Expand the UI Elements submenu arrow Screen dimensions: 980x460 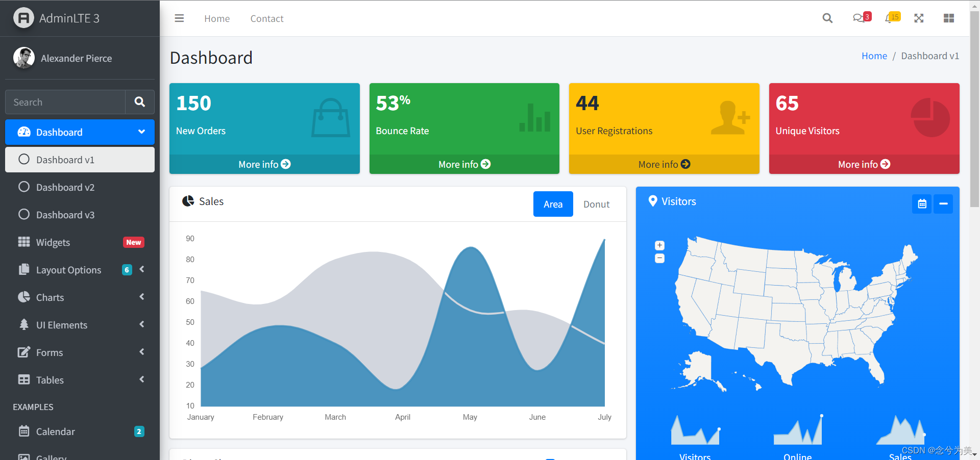(x=142, y=324)
